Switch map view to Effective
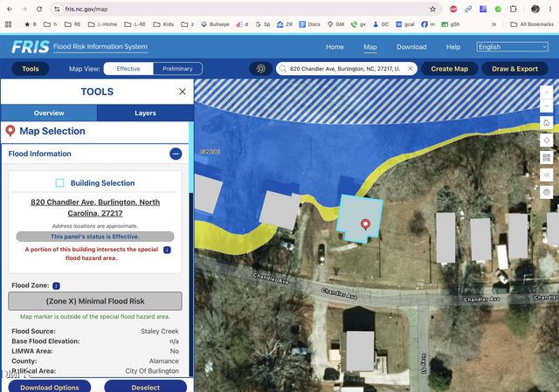559x392 pixels. pos(128,68)
